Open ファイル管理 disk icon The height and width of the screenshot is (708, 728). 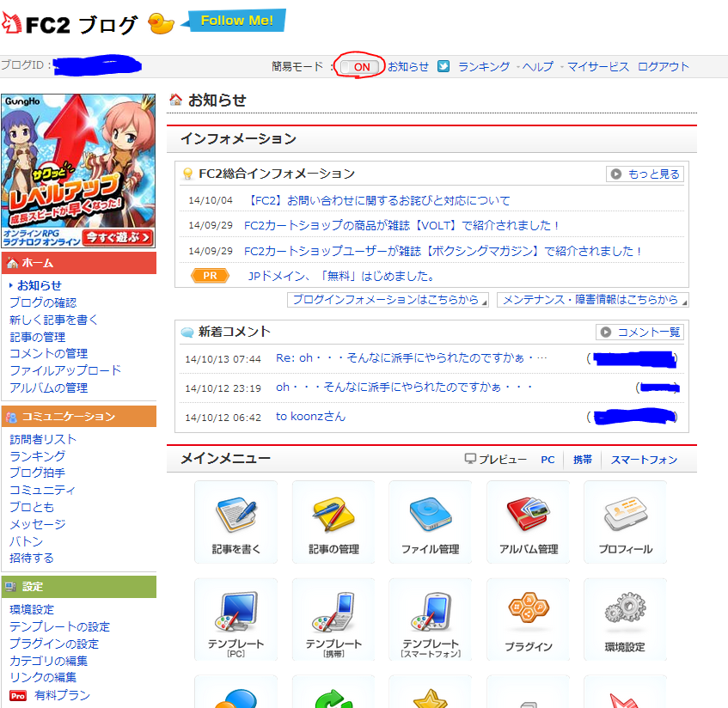click(x=431, y=522)
